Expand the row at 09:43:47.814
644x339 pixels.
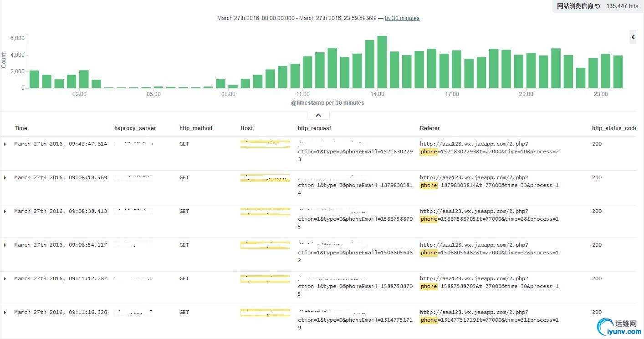click(5, 144)
